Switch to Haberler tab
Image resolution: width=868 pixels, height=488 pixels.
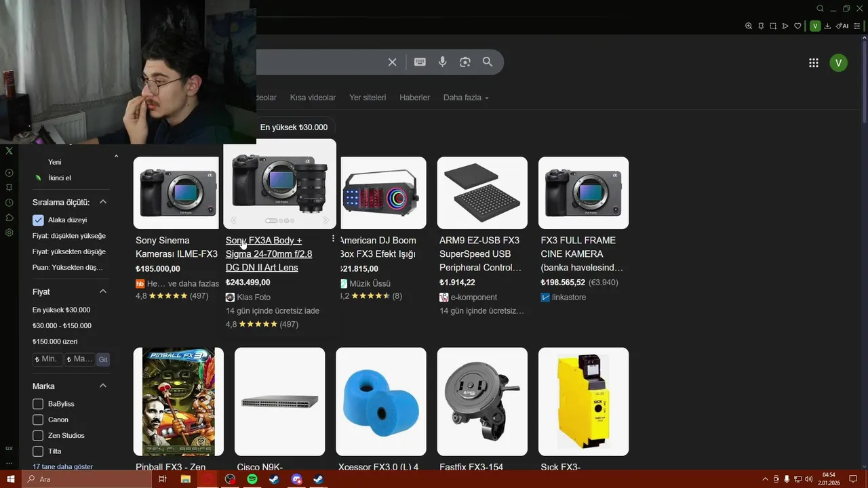414,98
